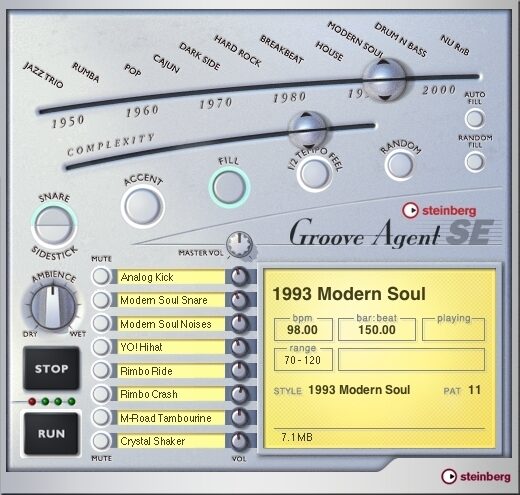Click the Rimbo Crash volume knob
Viewport: 520px width, 495px height.
pyautogui.click(x=239, y=394)
